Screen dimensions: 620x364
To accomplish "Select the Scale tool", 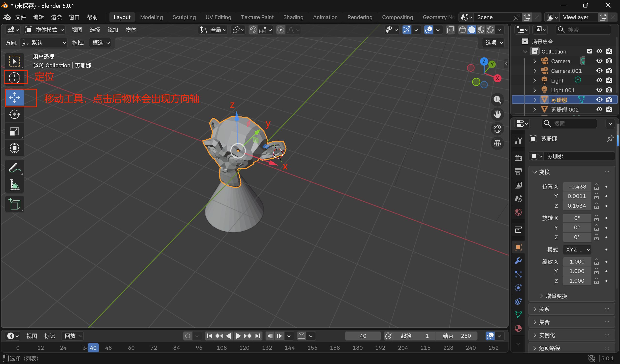I will tap(15, 131).
